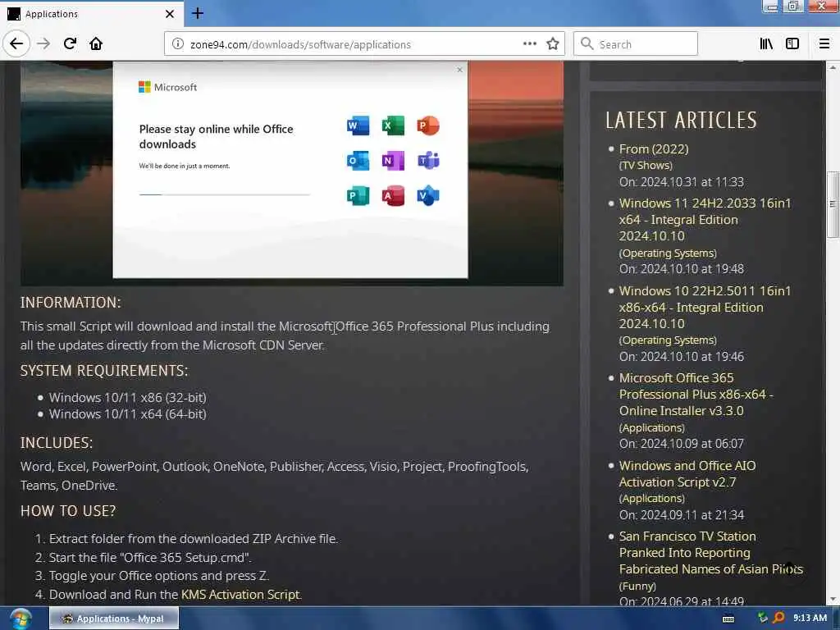The width and height of the screenshot is (840, 630).
Task: Click the SYSTEM REQUIREMENTS: heading
Action: 104,370
